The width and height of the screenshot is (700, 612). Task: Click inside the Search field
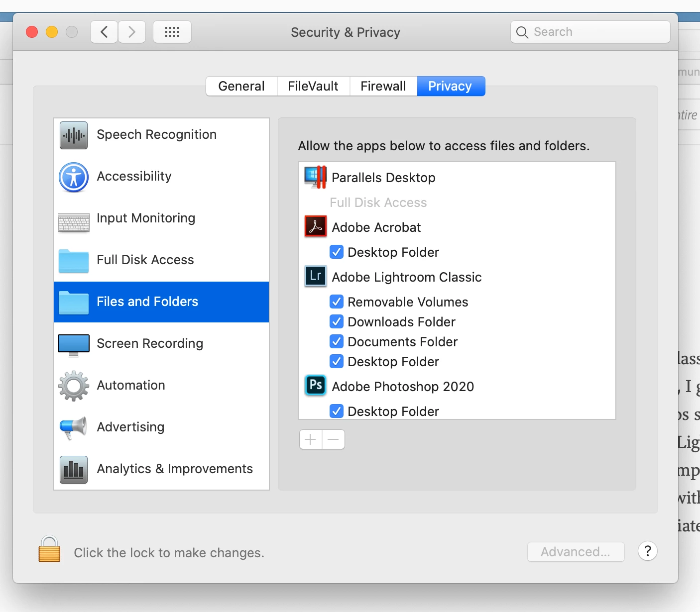[590, 32]
